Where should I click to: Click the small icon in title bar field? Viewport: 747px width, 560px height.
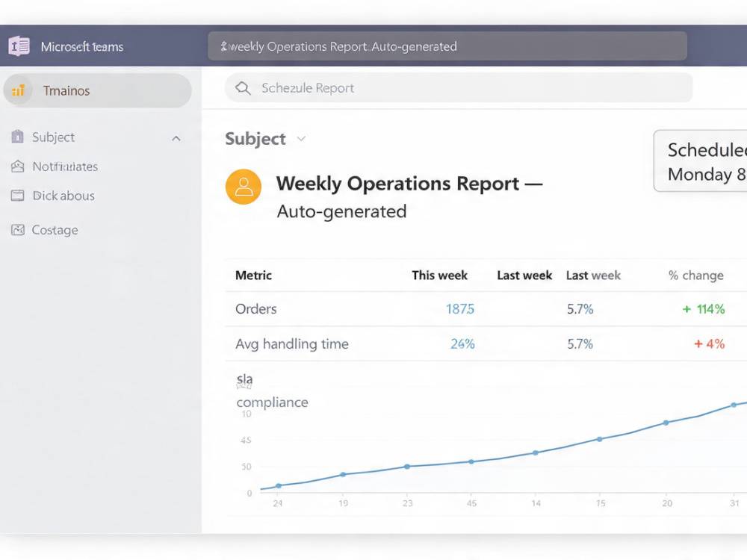(x=224, y=46)
